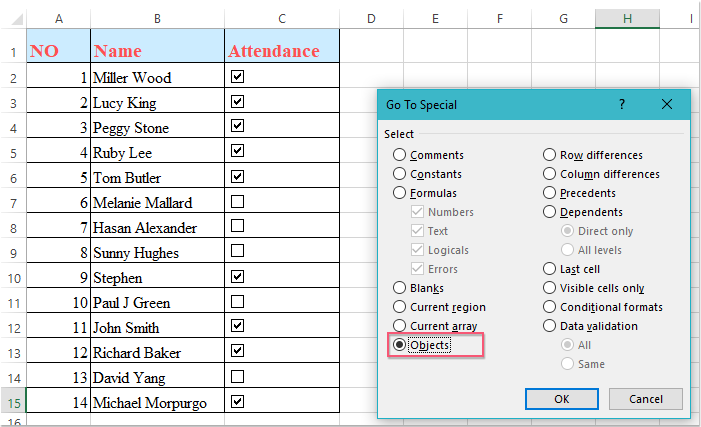
Task: Click Cancel in Go To Special
Action: pyautogui.click(x=646, y=399)
